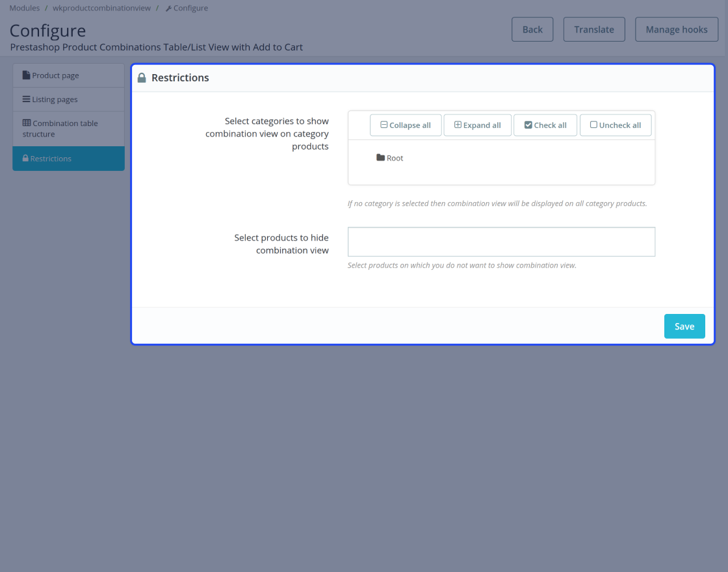Focus the products to hide input field

pyautogui.click(x=501, y=242)
